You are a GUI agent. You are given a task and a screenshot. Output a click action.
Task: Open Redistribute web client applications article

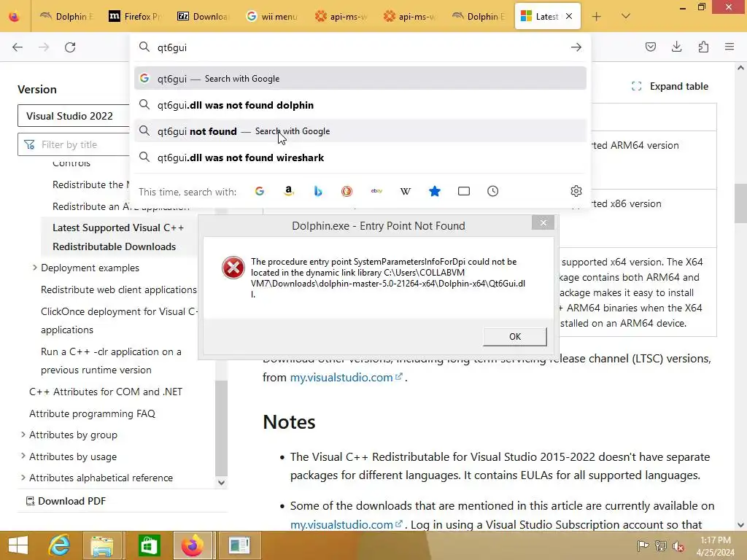(119, 289)
